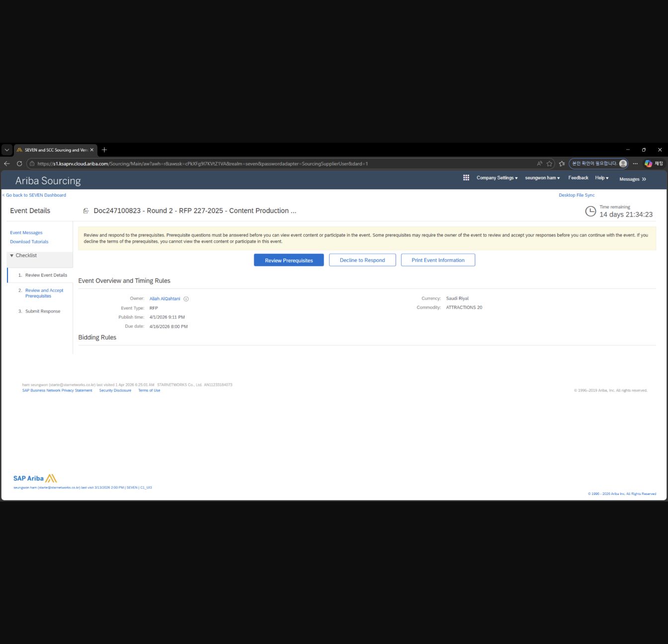Select checklist step Review Event Details

46,275
